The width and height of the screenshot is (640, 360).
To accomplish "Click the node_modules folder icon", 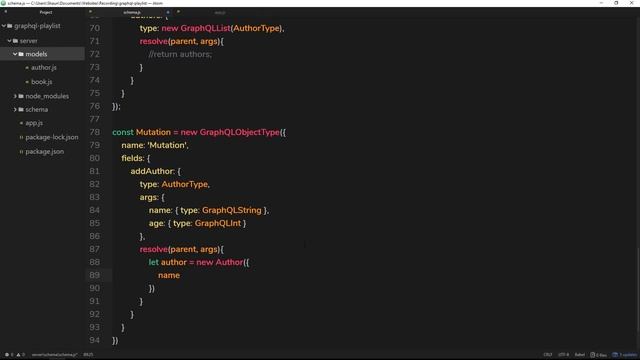I will [x=21, y=96].
